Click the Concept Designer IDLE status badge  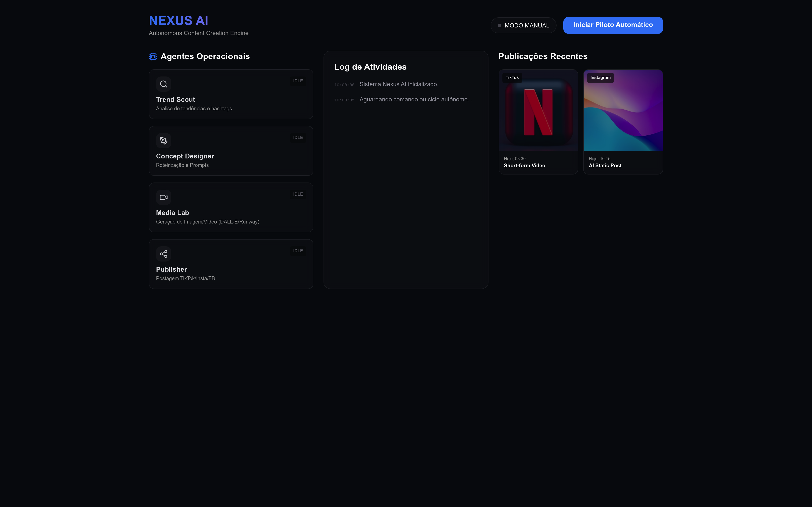point(298,138)
